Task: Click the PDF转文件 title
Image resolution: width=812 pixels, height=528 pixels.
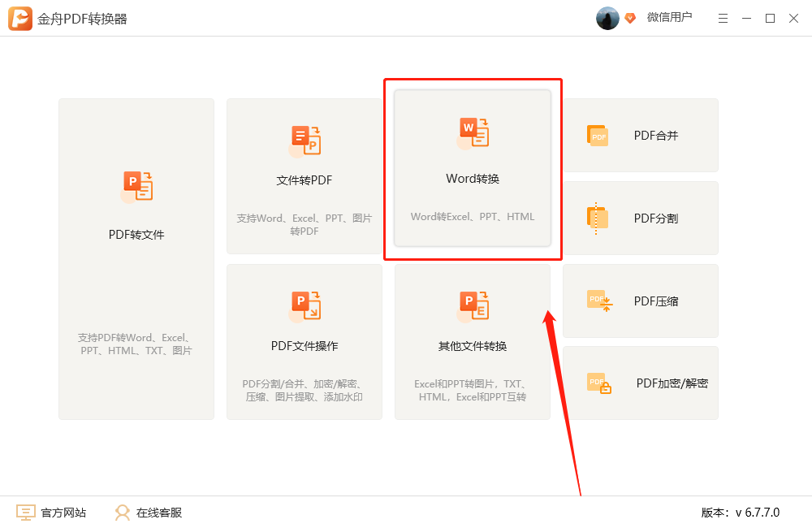Action: click(x=136, y=235)
